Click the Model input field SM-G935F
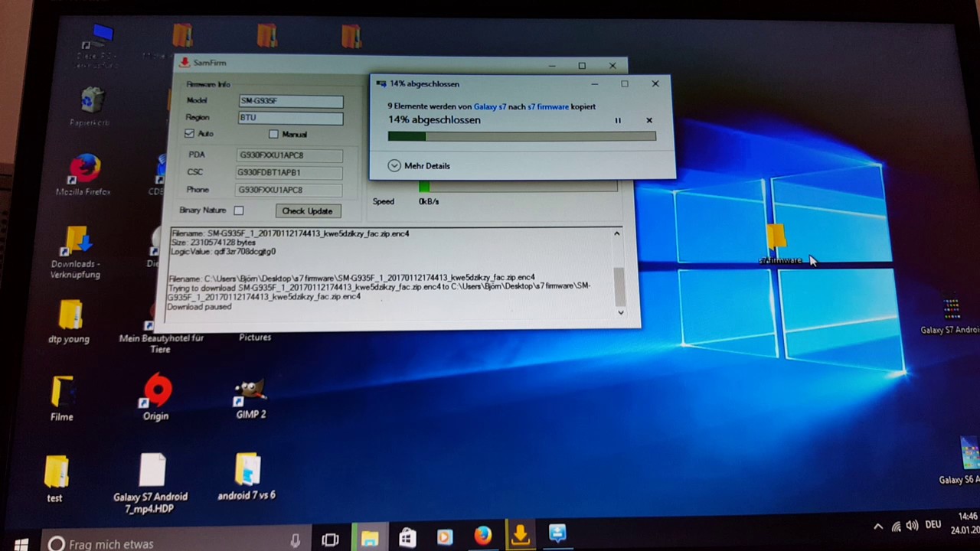The width and height of the screenshot is (980, 551). tap(291, 101)
